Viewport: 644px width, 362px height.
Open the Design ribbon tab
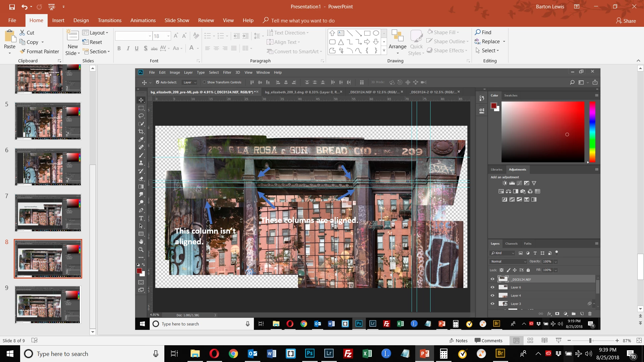(81, 20)
